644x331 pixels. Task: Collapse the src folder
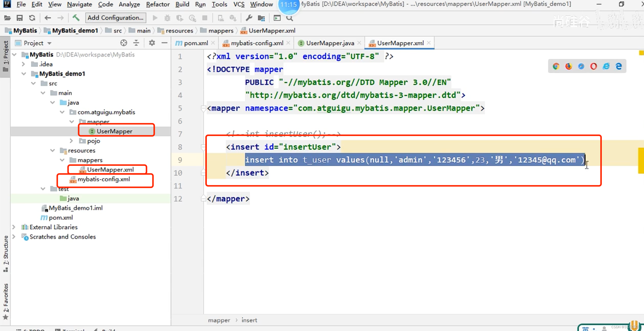[33, 83]
